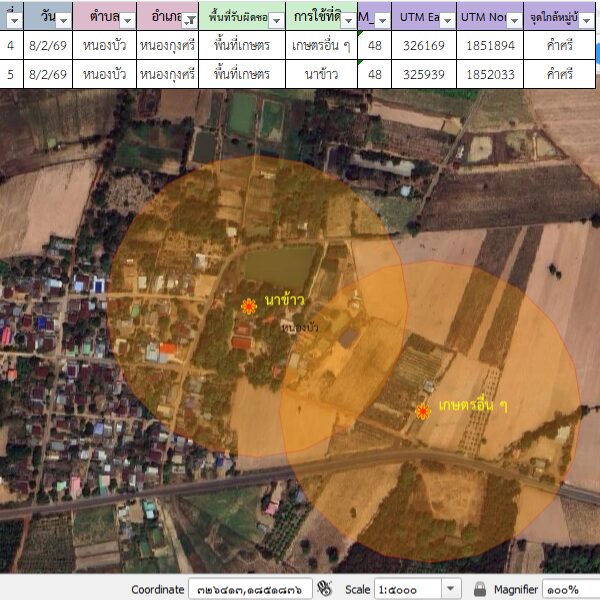Screen dimensions: 600x600
Task: Open the UTM Northing column filter
Action: (513, 21)
